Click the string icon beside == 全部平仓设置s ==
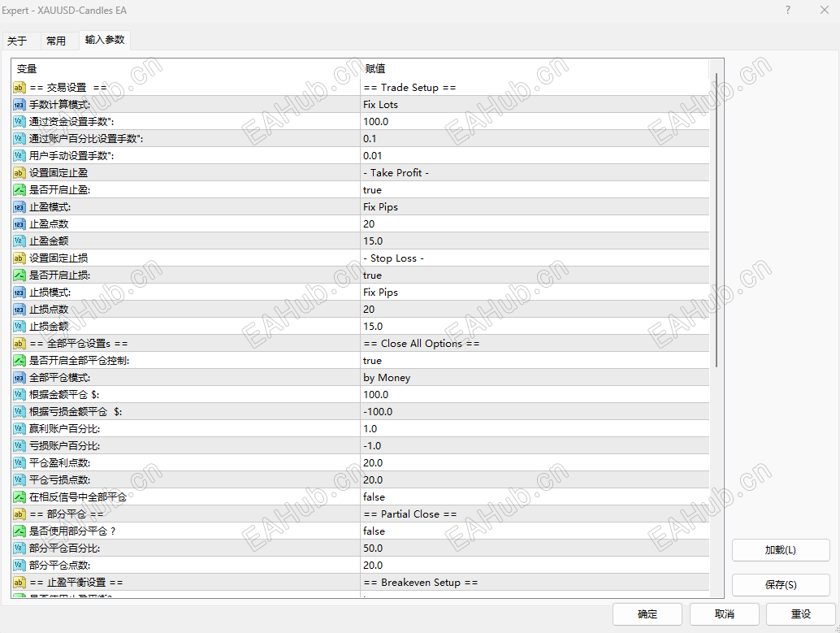Screen dimensions: 840x633 [19, 344]
